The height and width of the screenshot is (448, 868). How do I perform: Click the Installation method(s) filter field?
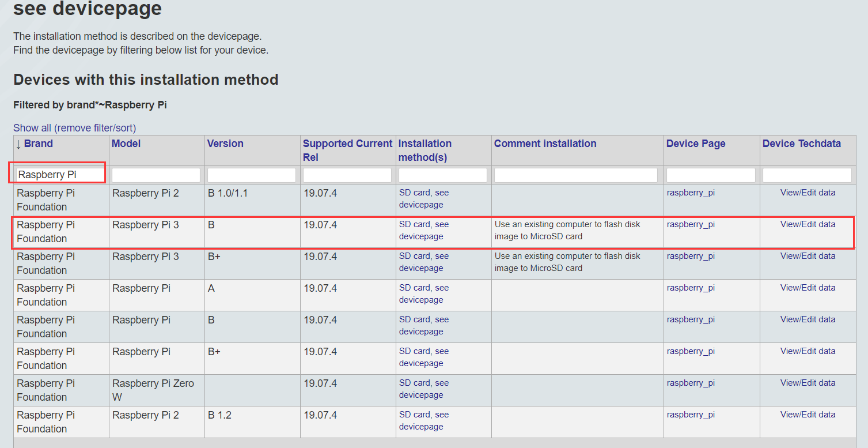tap(443, 175)
